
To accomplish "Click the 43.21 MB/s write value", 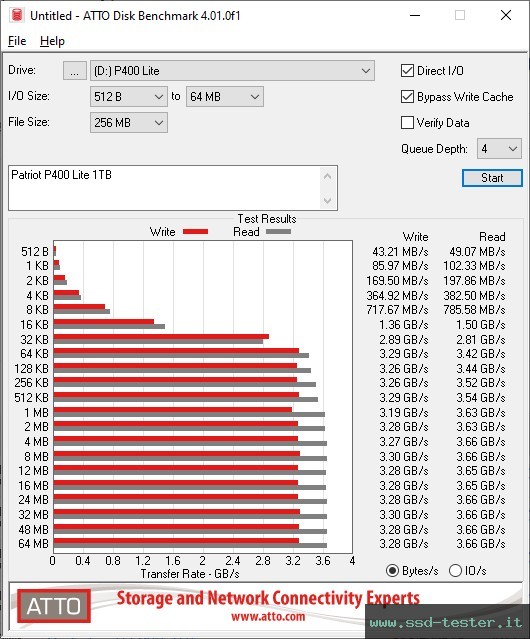I will coord(400,252).
